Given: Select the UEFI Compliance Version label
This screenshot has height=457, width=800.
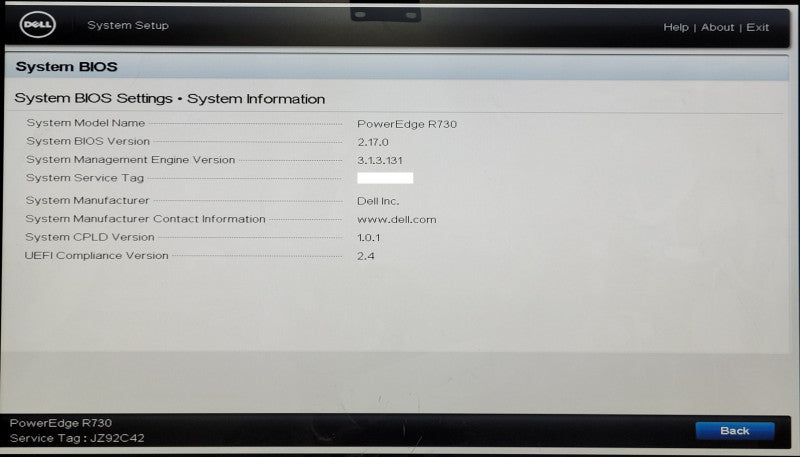Looking at the screenshot, I should click(96, 256).
